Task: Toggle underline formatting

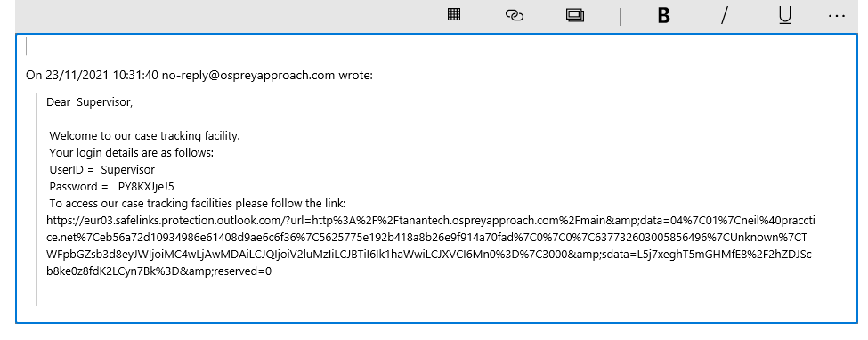Action: pyautogui.click(x=785, y=16)
